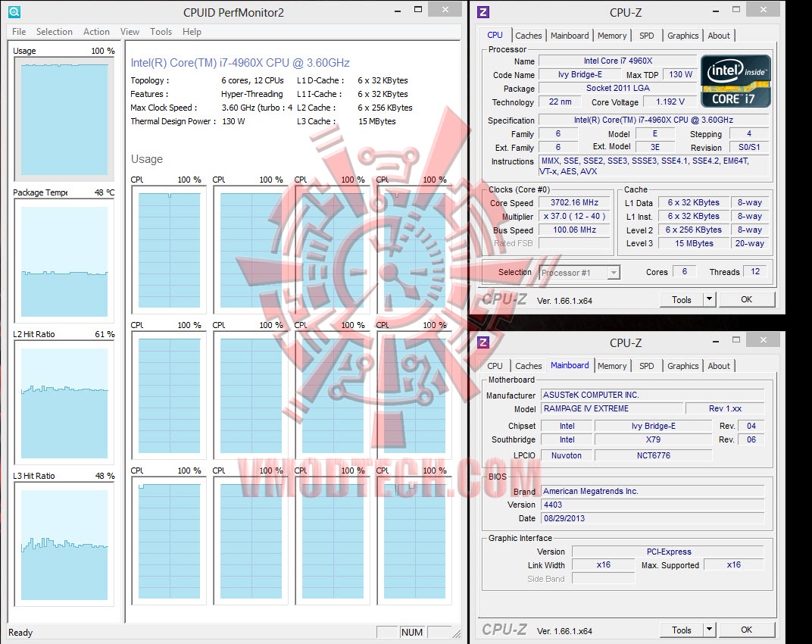
Task: Open About tab in bottom CPU-Z window
Action: [x=719, y=366]
